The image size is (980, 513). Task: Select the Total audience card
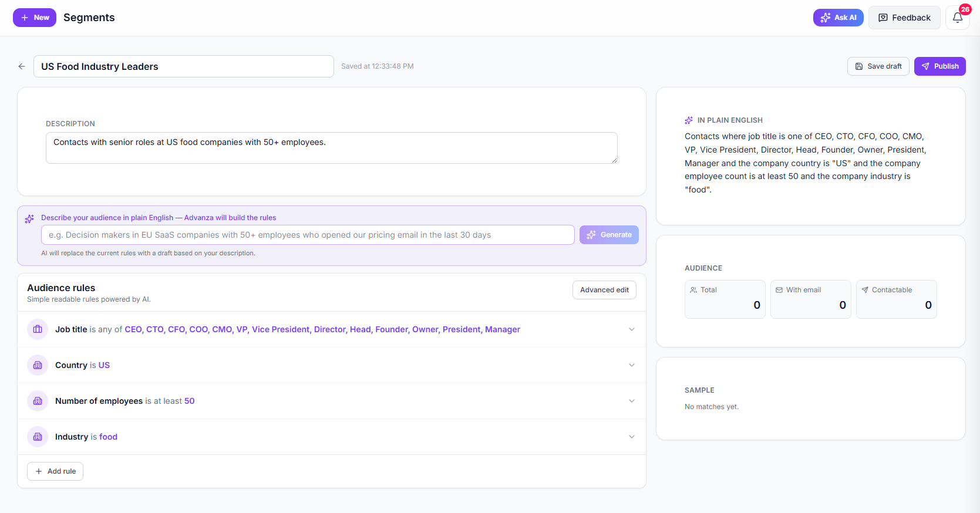click(725, 299)
